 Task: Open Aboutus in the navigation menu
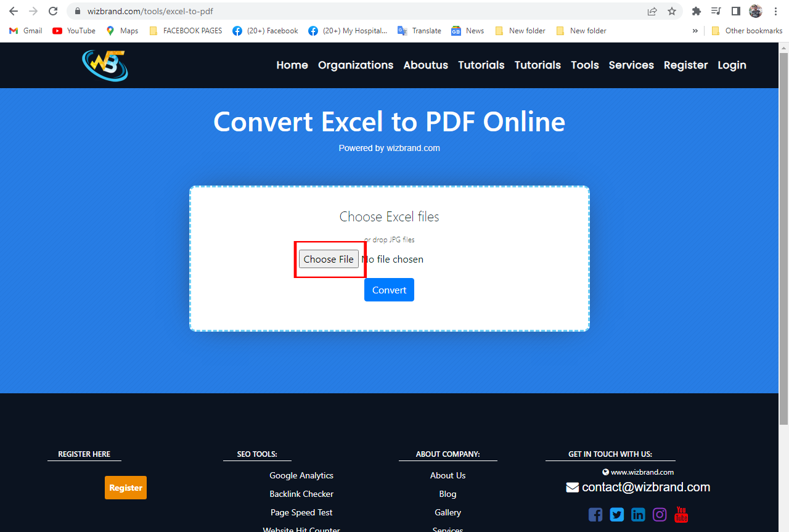[x=426, y=65]
